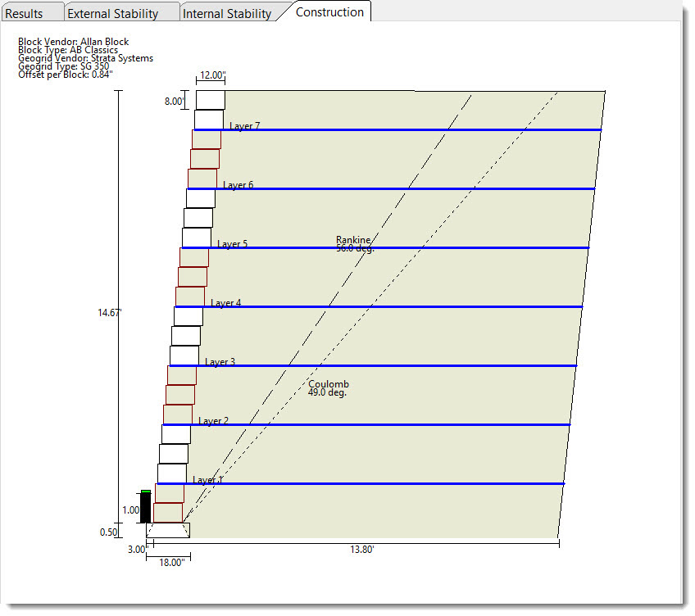Select the Layer 6 geogrid label

click(238, 185)
